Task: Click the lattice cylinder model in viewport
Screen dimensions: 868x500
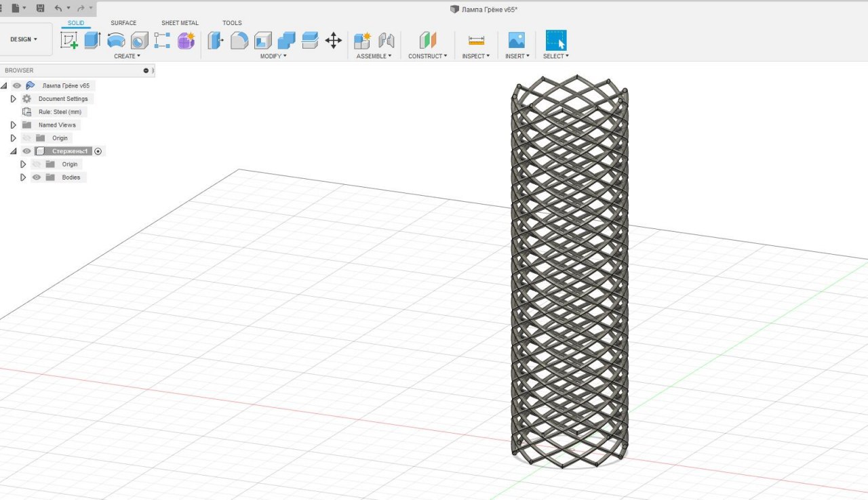Action: 570,271
